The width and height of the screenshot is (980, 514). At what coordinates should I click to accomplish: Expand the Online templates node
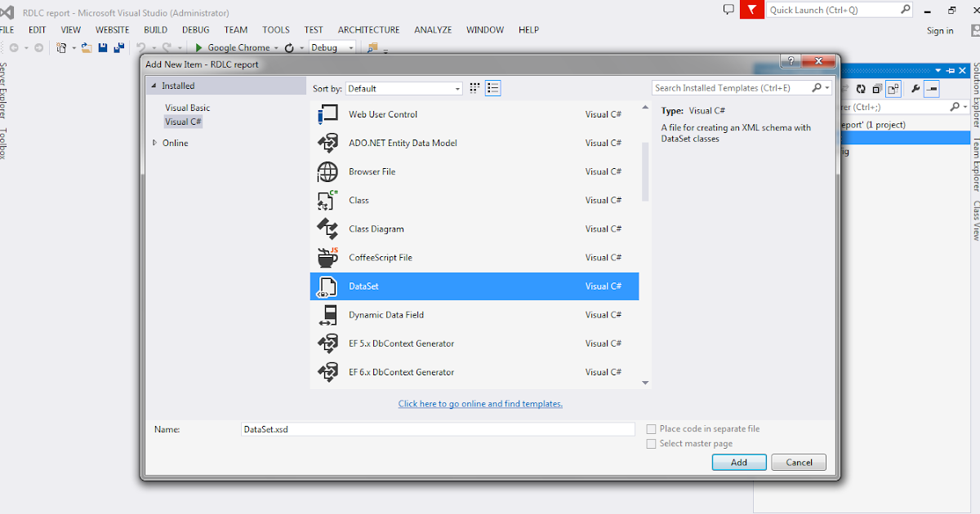(x=154, y=143)
